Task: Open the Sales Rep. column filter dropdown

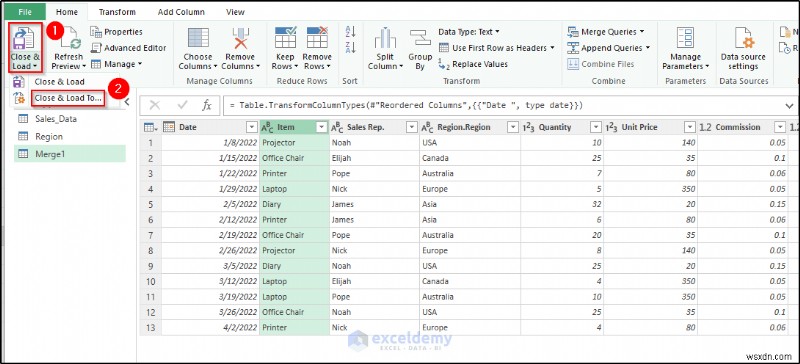Action: click(x=411, y=127)
